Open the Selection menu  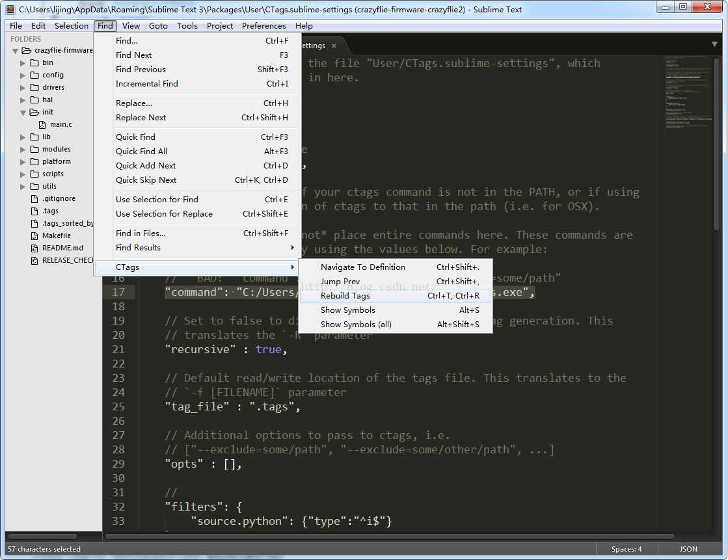point(71,26)
